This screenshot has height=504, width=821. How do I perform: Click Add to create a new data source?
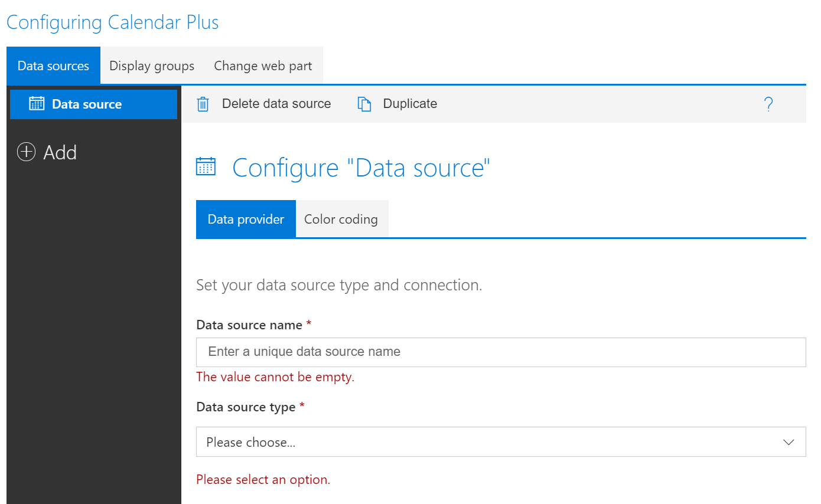(x=59, y=152)
